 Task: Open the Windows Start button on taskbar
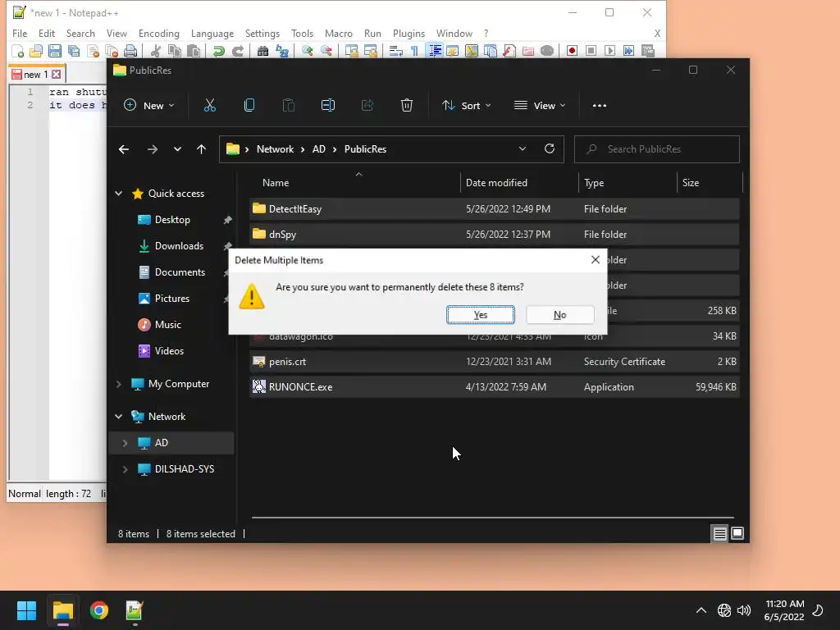(26, 610)
